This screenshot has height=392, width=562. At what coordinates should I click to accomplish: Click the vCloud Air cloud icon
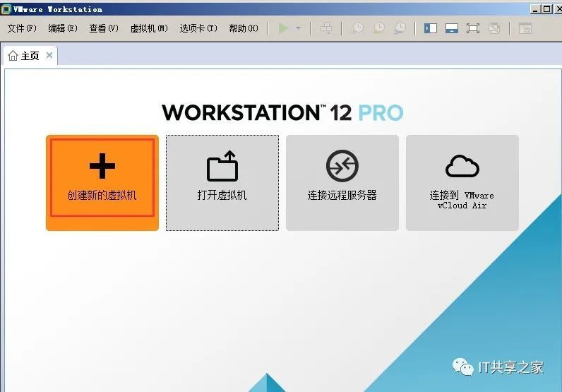point(462,167)
